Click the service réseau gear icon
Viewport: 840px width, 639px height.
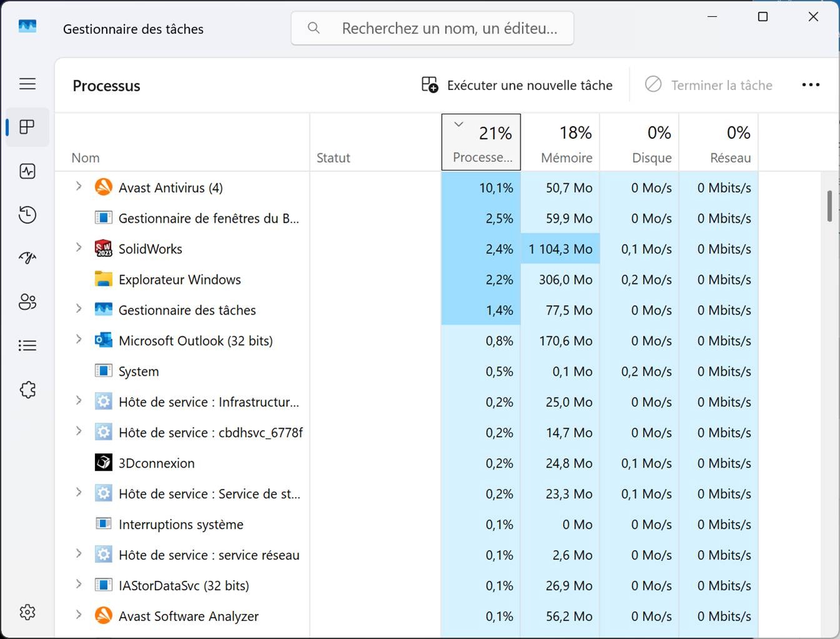pyautogui.click(x=103, y=555)
